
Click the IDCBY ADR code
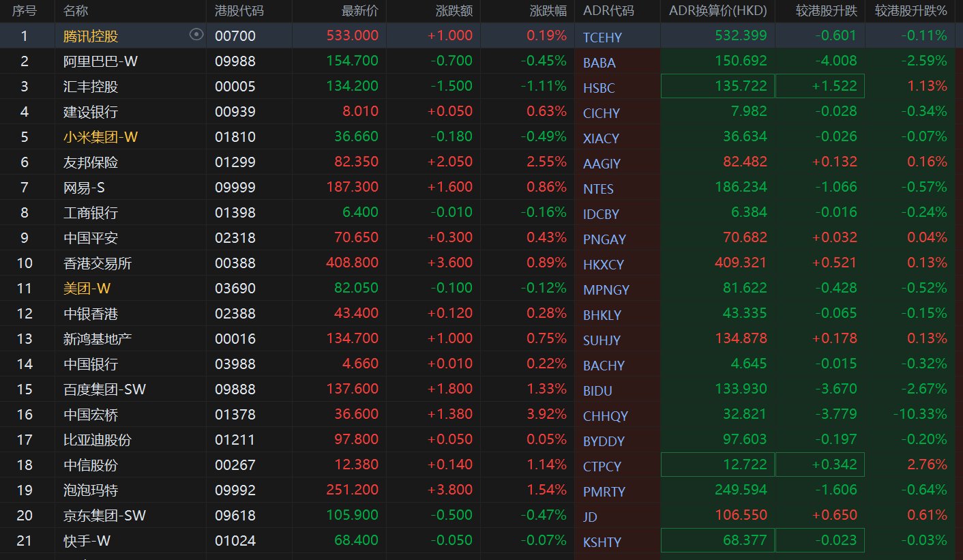click(x=601, y=214)
